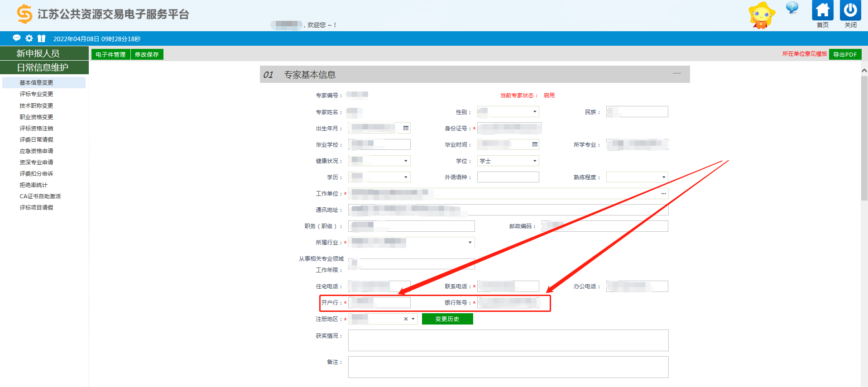Viewport: 868px width, 387px height.
Task: Click the yellow star mascot icon
Action: (762, 15)
